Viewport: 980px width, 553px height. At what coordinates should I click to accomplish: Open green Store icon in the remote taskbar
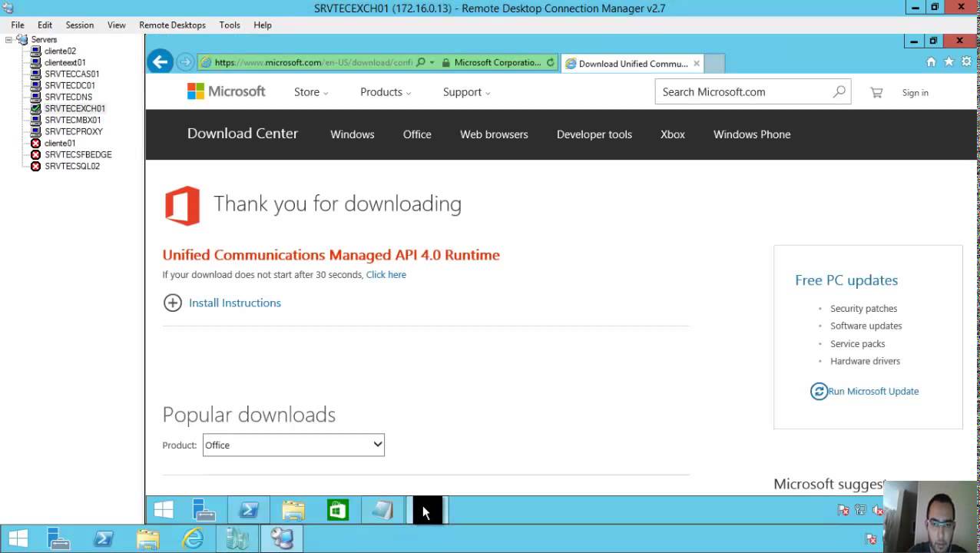pyautogui.click(x=338, y=510)
